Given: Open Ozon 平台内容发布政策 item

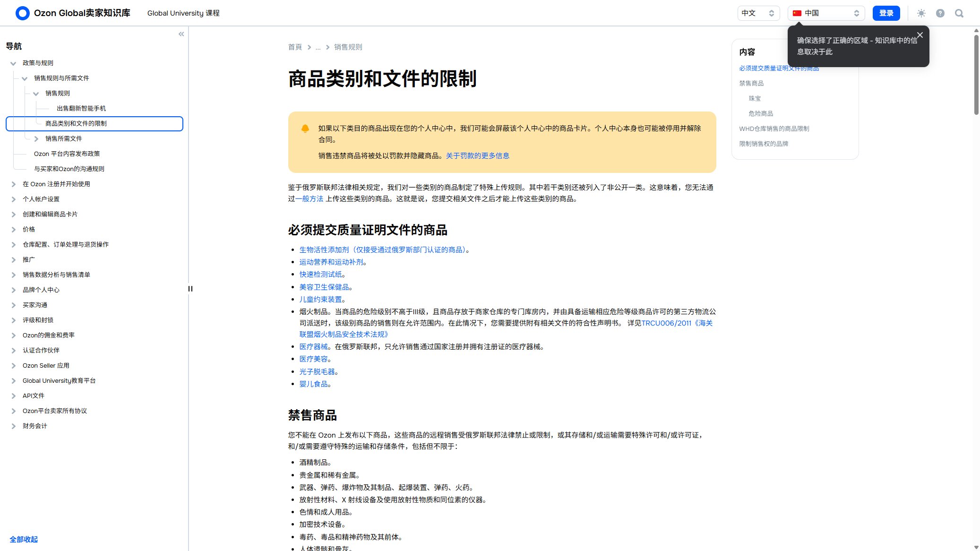Looking at the screenshot, I should 67,154.
